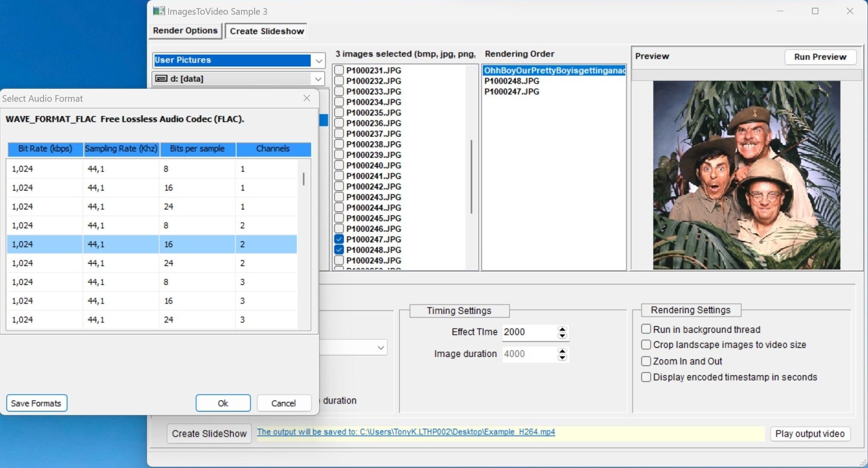
Task: Click the Run Preview button
Action: [x=820, y=57]
